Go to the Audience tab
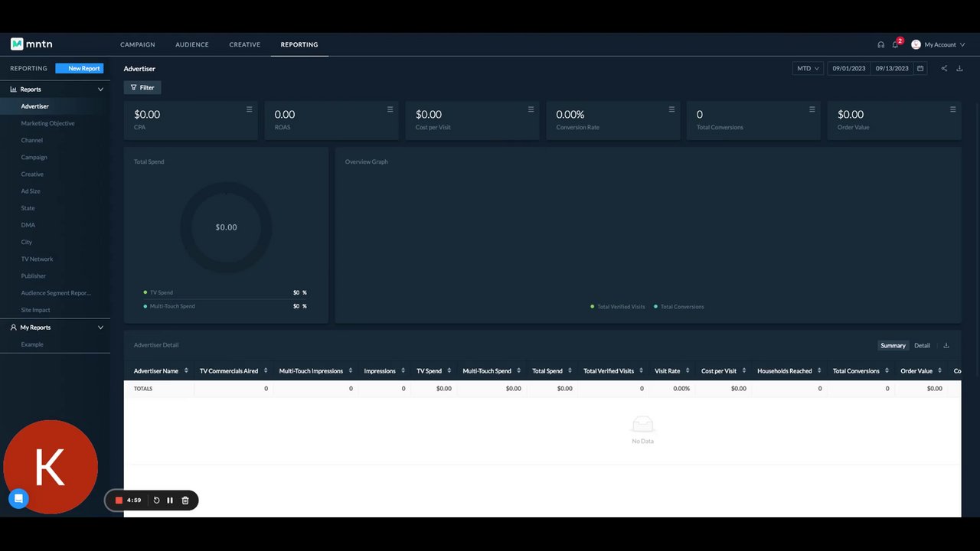The image size is (980, 551). [192, 44]
